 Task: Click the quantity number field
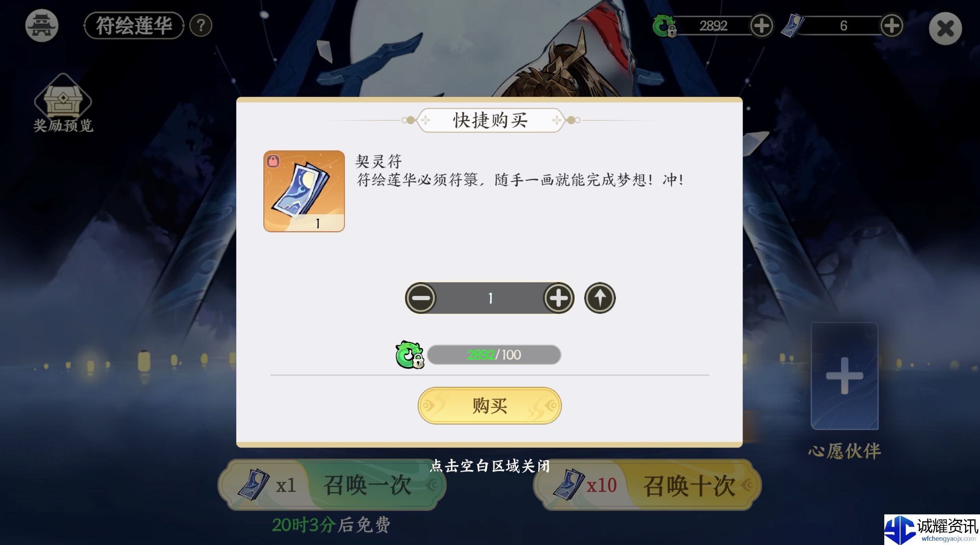(490, 298)
